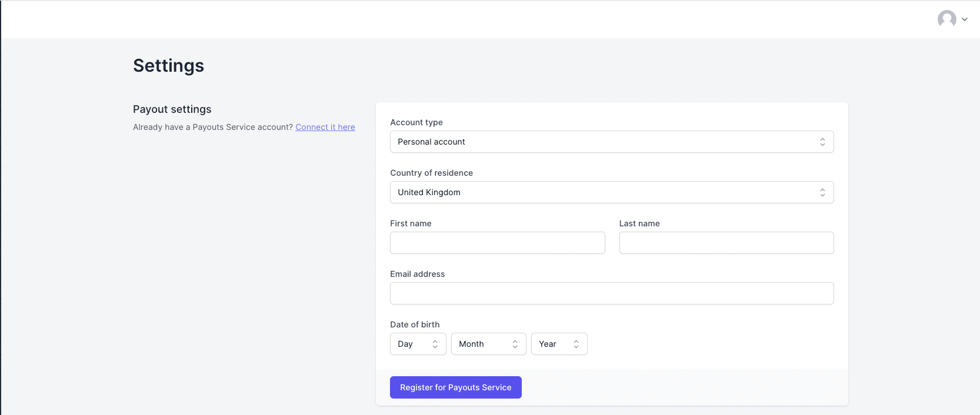The image size is (980, 415).
Task: Focus the First name input field
Action: coord(498,243)
